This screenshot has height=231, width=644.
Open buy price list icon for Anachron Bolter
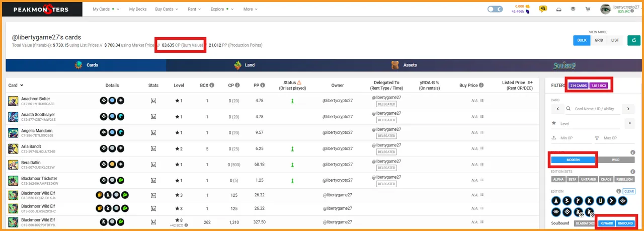click(x=482, y=101)
